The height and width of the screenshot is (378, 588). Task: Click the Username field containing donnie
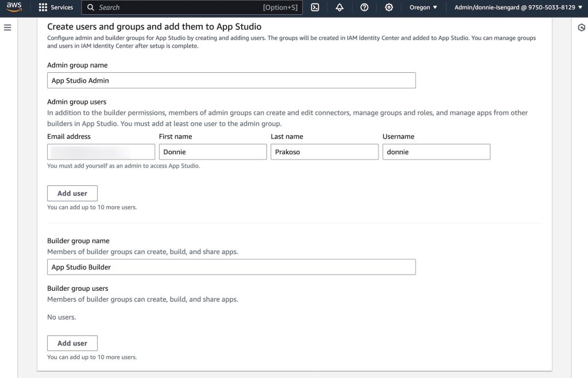coord(436,152)
